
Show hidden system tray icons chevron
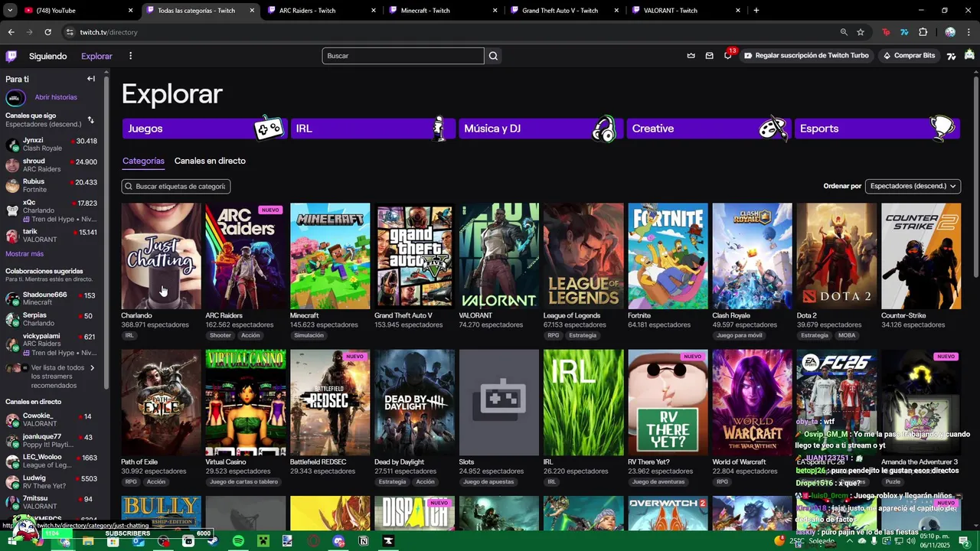(x=849, y=540)
